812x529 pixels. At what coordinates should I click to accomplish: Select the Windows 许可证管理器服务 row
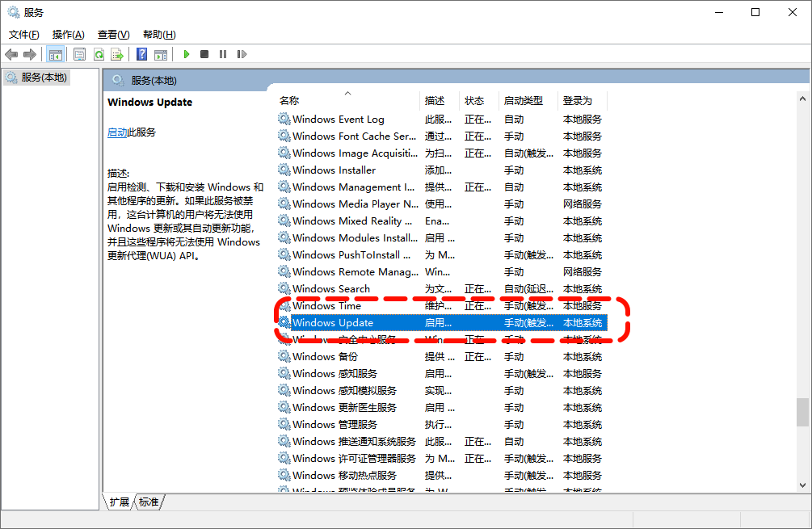click(442, 458)
